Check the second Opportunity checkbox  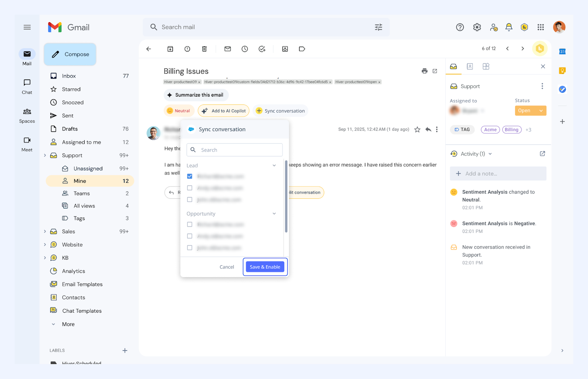click(190, 236)
